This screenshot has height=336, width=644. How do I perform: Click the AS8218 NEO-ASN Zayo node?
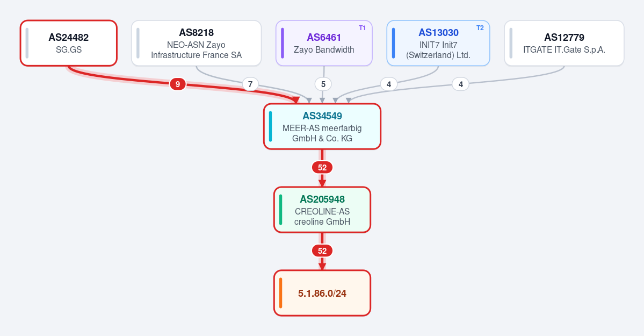(197, 43)
